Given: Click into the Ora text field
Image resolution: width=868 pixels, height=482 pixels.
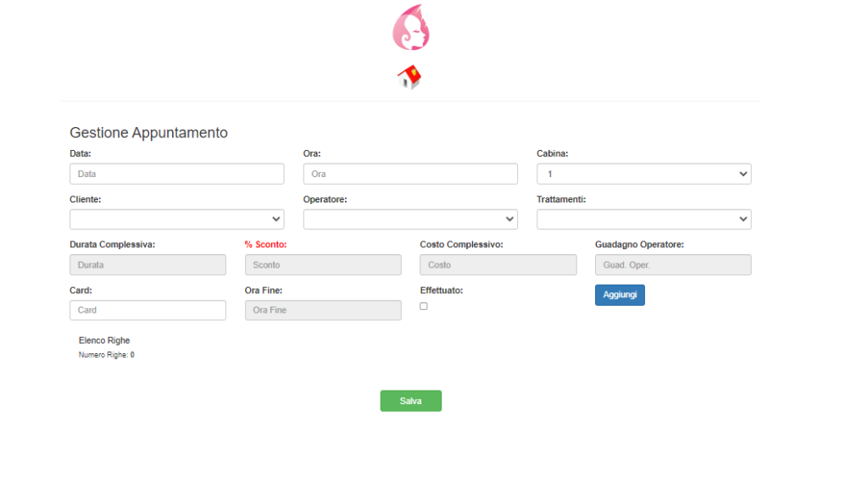Looking at the screenshot, I should pos(410,174).
